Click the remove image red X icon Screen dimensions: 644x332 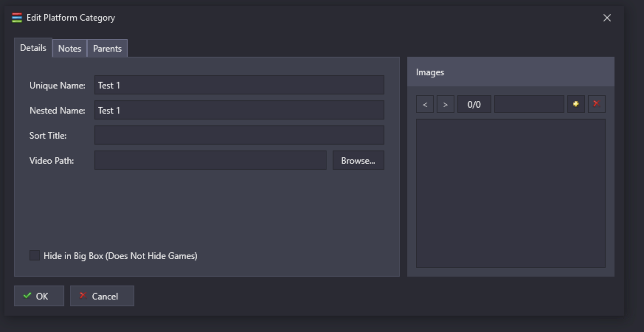(596, 104)
